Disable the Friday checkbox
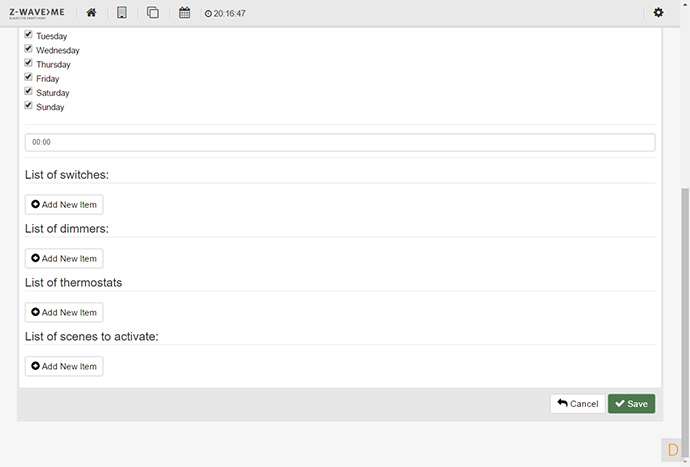 [29, 77]
